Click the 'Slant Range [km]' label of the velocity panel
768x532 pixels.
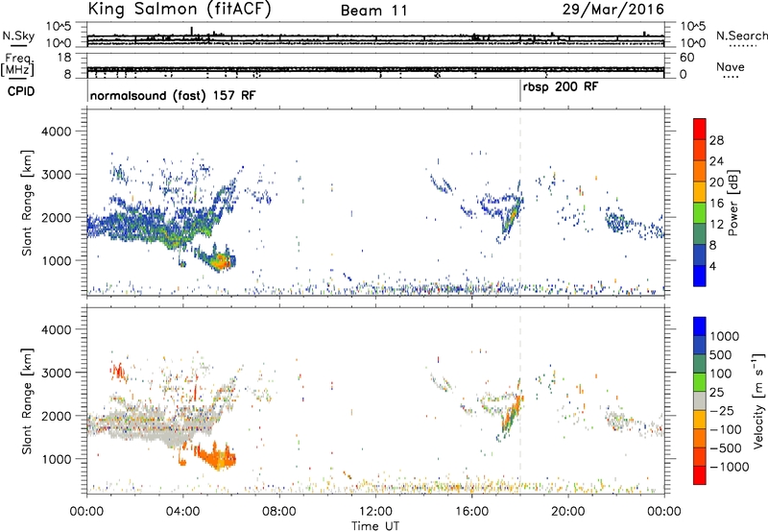27,400
